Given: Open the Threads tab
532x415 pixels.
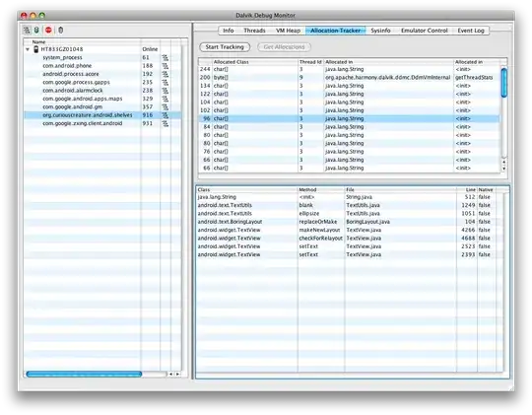Looking at the screenshot, I should click(254, 31).
